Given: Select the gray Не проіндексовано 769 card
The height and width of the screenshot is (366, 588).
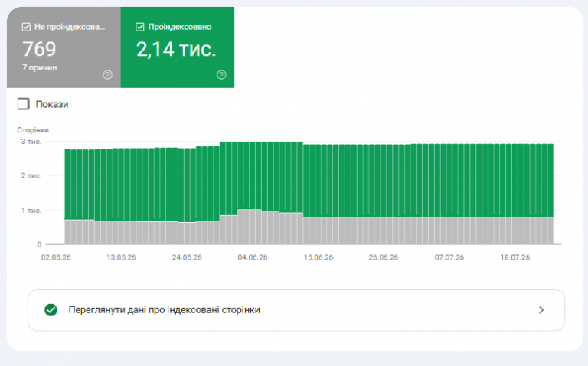Looking at the screenshot, I should 64,47.
